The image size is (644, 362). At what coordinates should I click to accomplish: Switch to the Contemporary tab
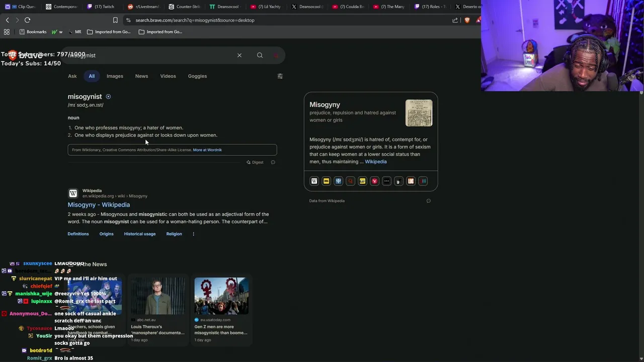tap(61, 7)
